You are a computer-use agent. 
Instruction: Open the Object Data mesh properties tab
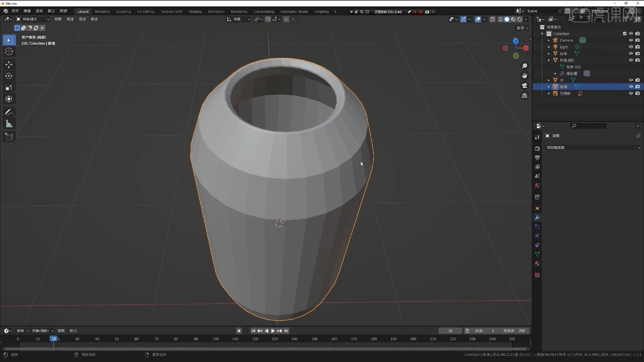coord(537,254)
